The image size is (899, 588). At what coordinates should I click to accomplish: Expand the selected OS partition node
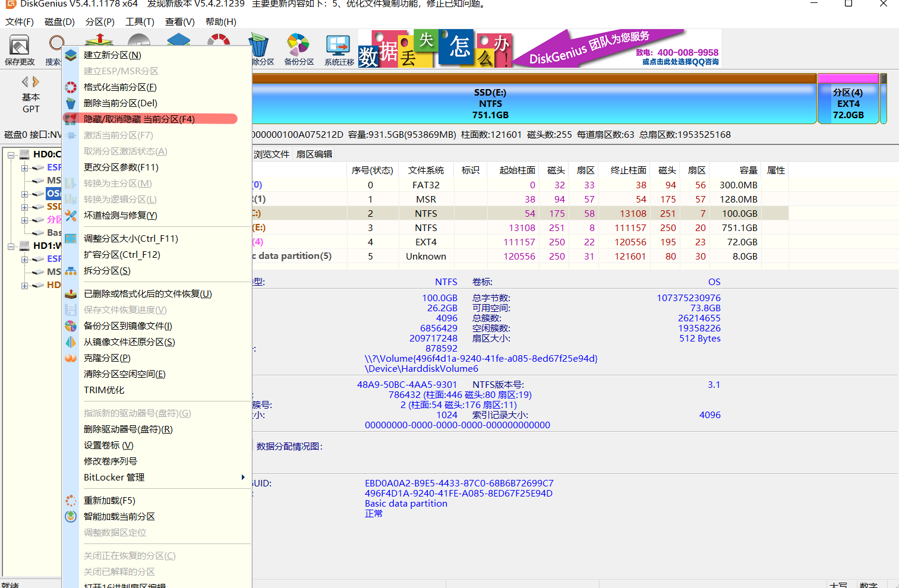coord(24,194)
